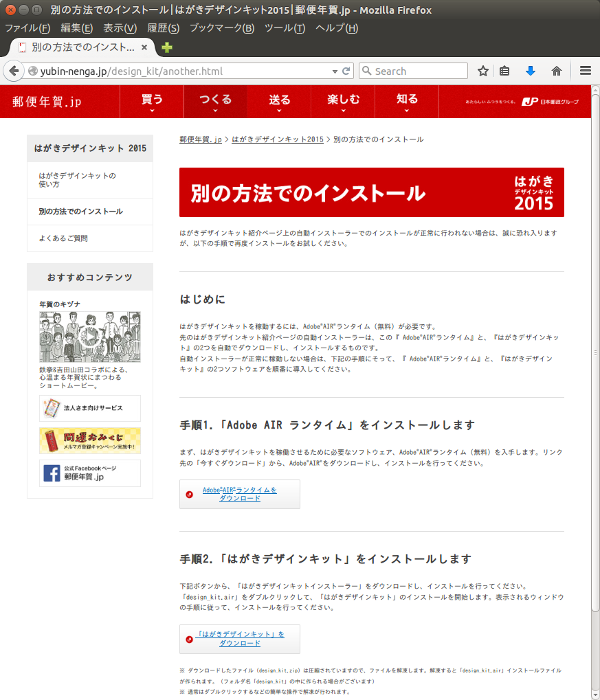The image size is (600, 700).
Task: Open the downloads arrow icon
Action: tap(531, 71)
